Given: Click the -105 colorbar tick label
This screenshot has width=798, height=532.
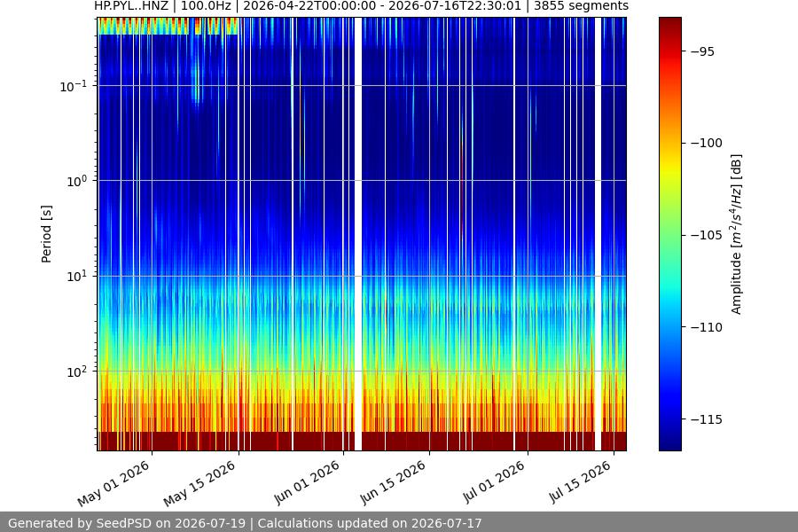Looking at the screenshot, I should pyautogui.click(x=707, y=235).
